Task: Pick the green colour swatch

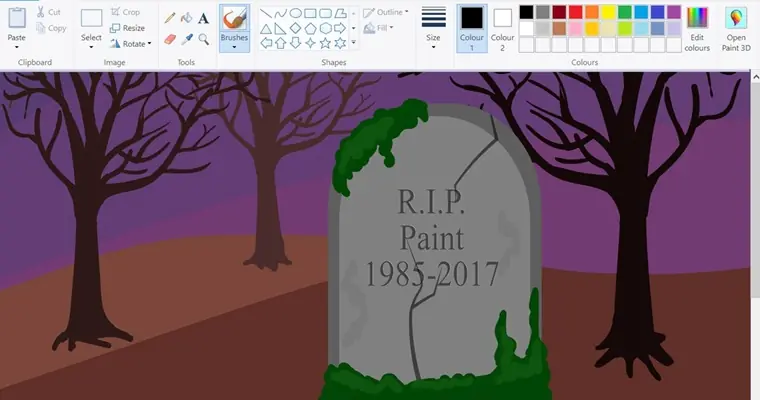Action: click(625, 12)
